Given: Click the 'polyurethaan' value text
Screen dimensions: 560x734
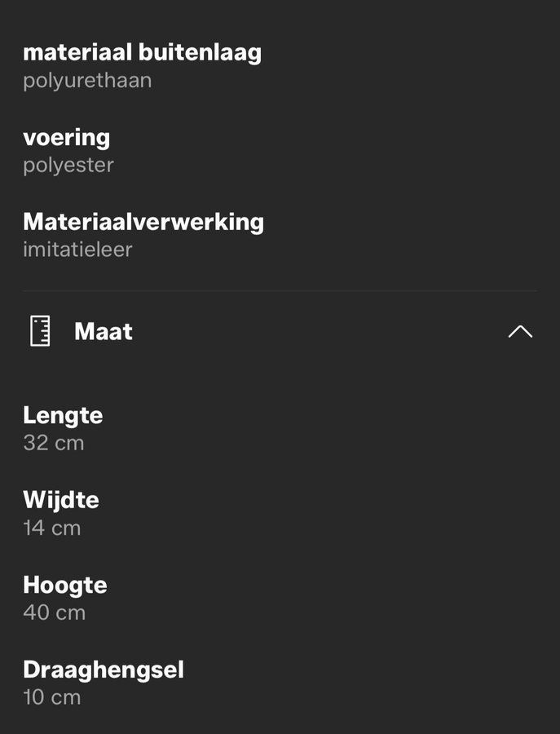Looking at the screenshot, I should point(87,81).
